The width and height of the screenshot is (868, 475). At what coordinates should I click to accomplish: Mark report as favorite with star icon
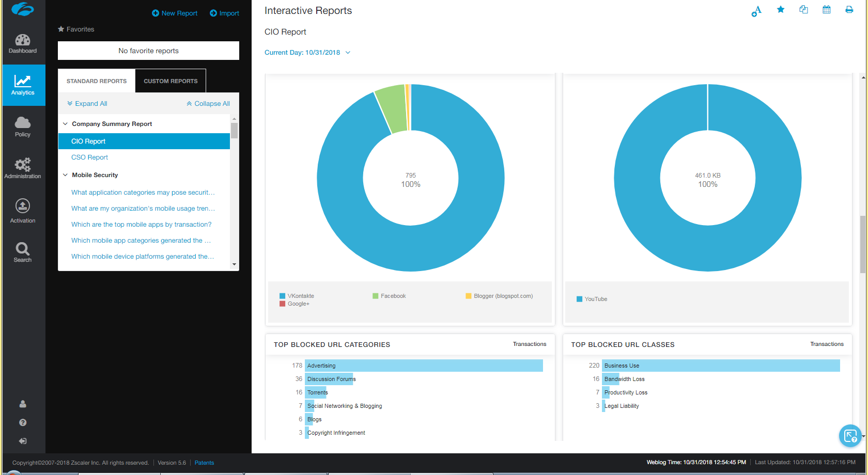click(781, 9)
